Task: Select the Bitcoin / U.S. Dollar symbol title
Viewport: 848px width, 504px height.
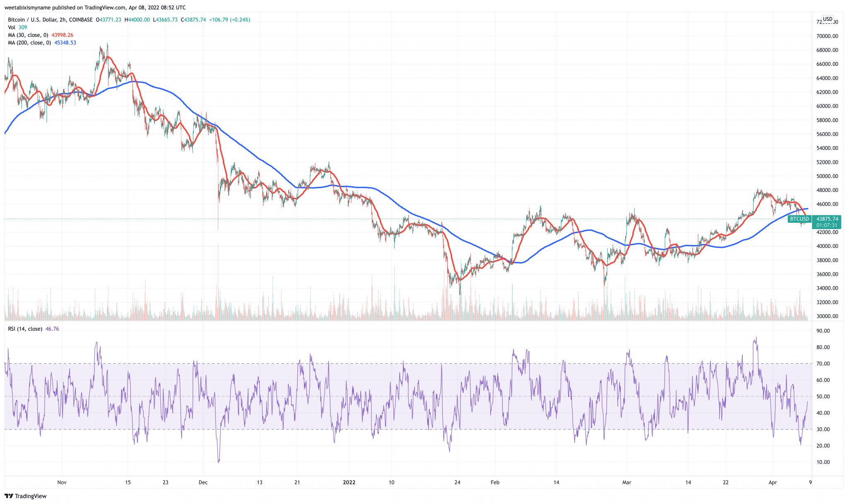Action: (x=51, y=19)
